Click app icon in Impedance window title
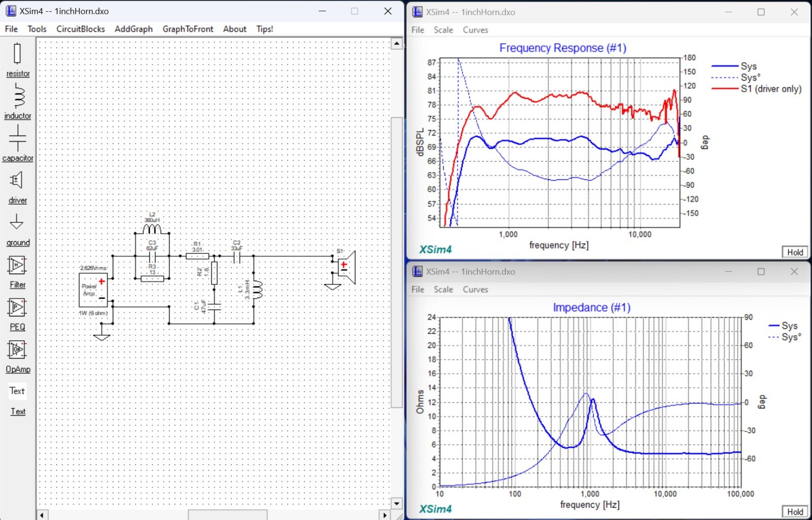Image resolution: width=812 pixels, height=520 pixels. [417, 271]
